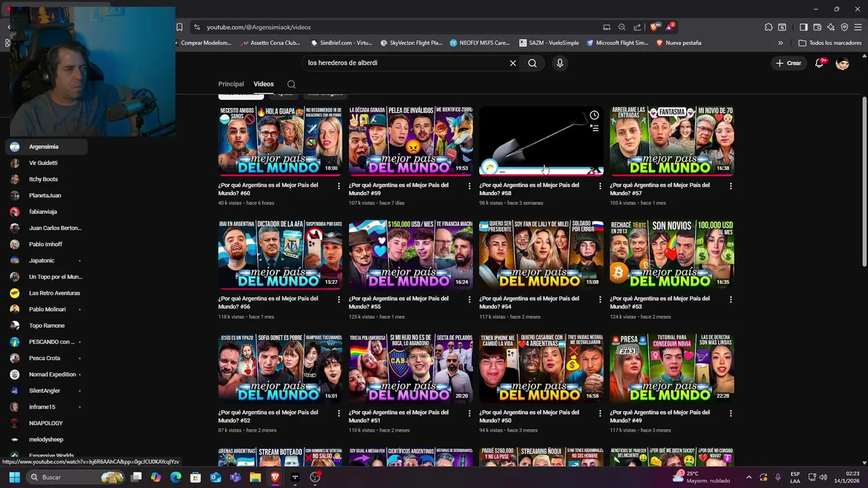Image resolution: width=868 pixels, height=488 pixels.
Task: Open Brave Wallet icon
Action: click(817, 27)
